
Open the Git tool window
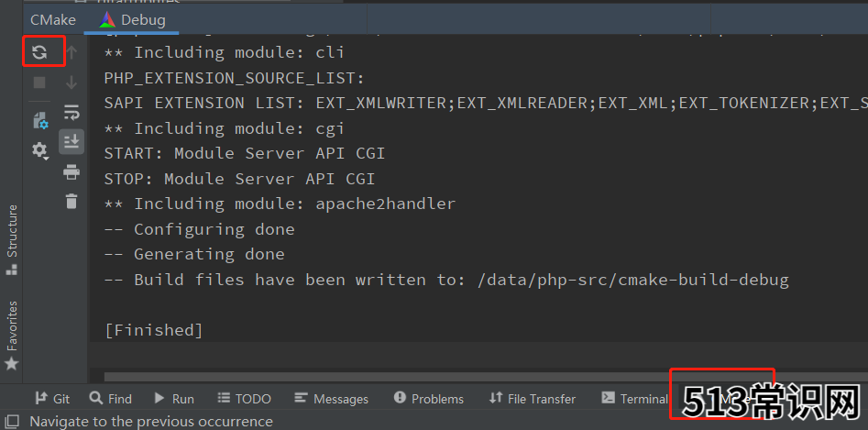(52, 399)
